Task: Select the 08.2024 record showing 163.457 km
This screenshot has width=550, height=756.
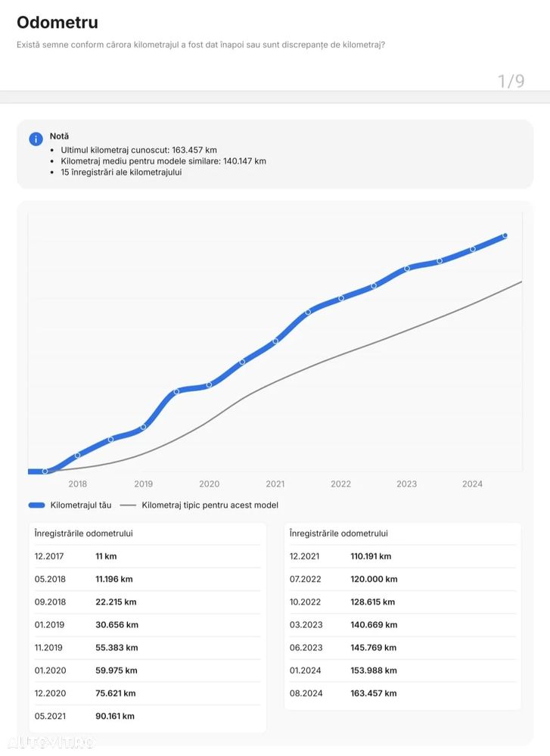Action: [402, 693]
